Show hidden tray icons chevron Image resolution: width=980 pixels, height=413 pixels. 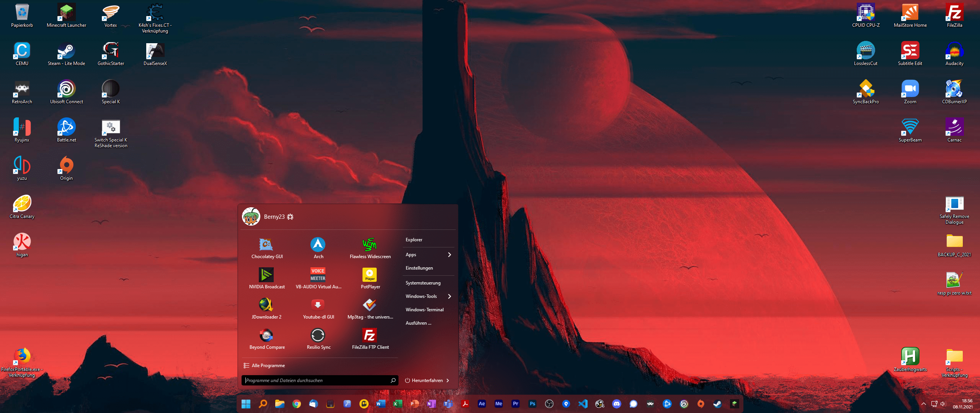click(x=924, y=404)
